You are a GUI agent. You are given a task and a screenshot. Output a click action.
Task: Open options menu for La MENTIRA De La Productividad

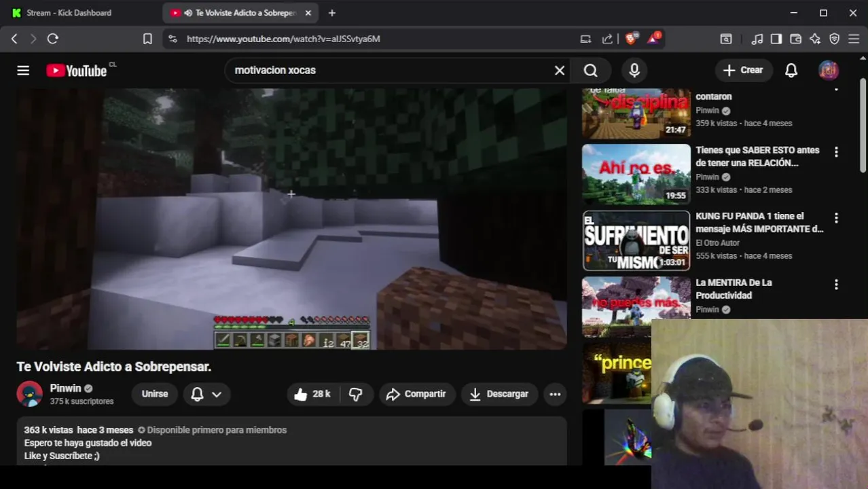coord(836,285)
